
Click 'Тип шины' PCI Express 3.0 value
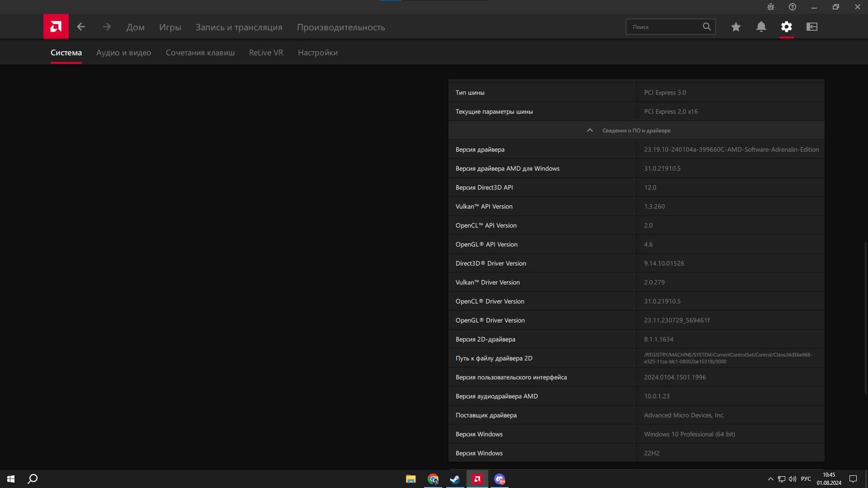click(x=665, y=93)
